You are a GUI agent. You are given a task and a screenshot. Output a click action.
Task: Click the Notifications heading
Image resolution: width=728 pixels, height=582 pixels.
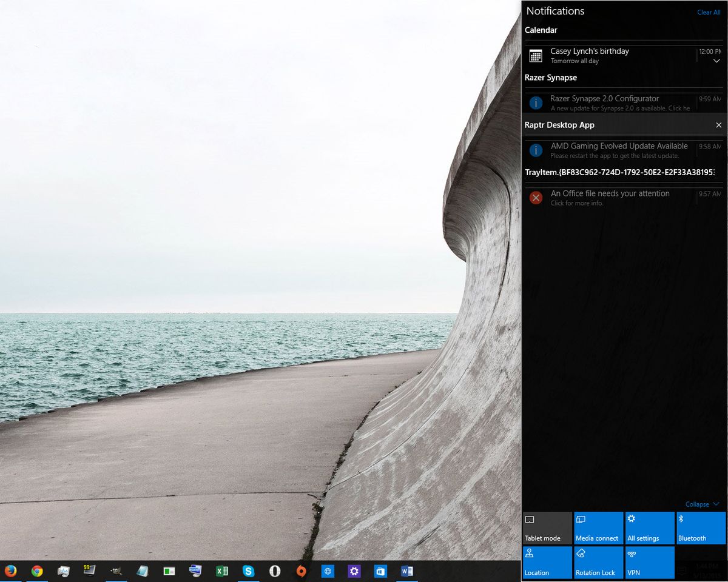click(555, 11)
